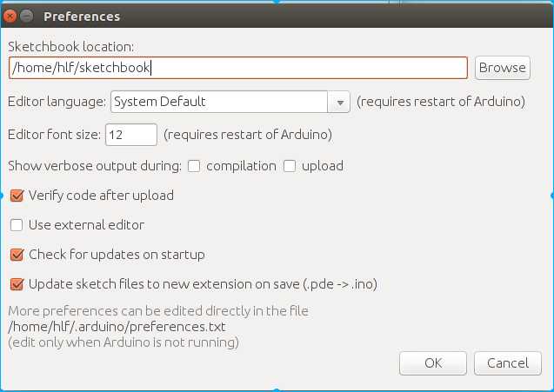
Task: Expand the Editor language dropdown arrow
Action: point(338,102)
